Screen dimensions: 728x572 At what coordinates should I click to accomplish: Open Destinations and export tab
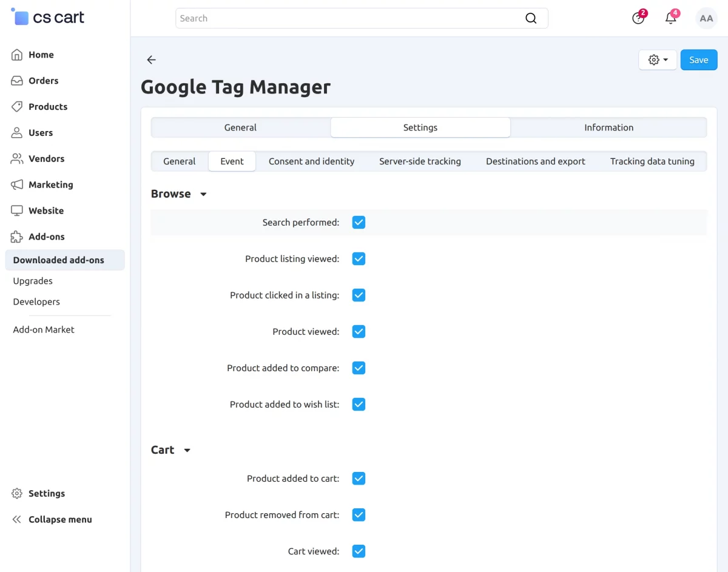[536, 161]
